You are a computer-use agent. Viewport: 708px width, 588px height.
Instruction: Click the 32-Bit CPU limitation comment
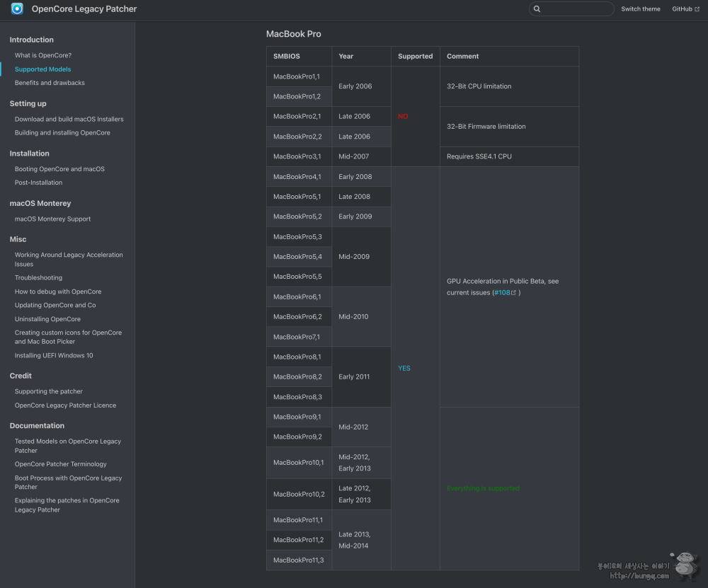point(509,86)
